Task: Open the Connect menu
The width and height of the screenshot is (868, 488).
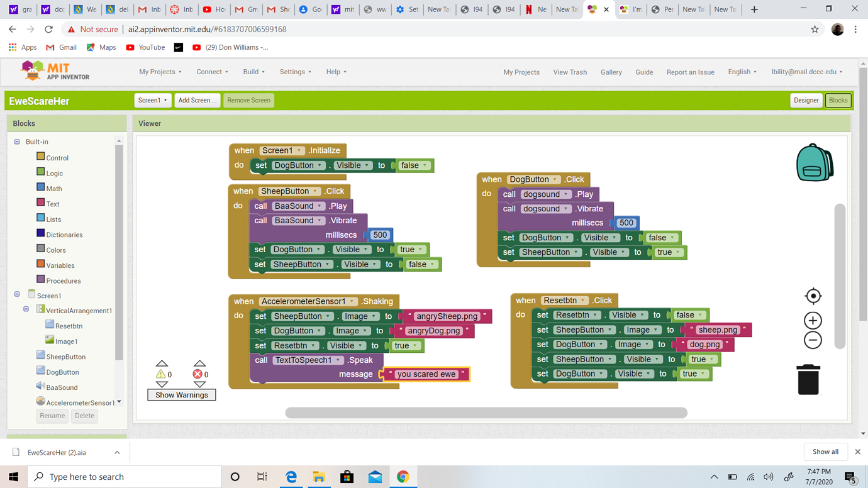Action: coord(212,72)
